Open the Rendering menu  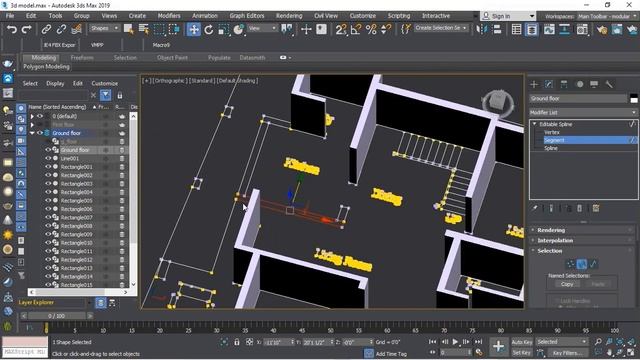click(289, 16)
